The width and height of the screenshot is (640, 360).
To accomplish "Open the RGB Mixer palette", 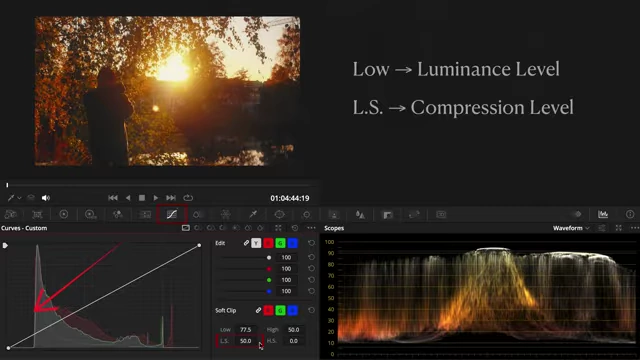I will [118, 214].
